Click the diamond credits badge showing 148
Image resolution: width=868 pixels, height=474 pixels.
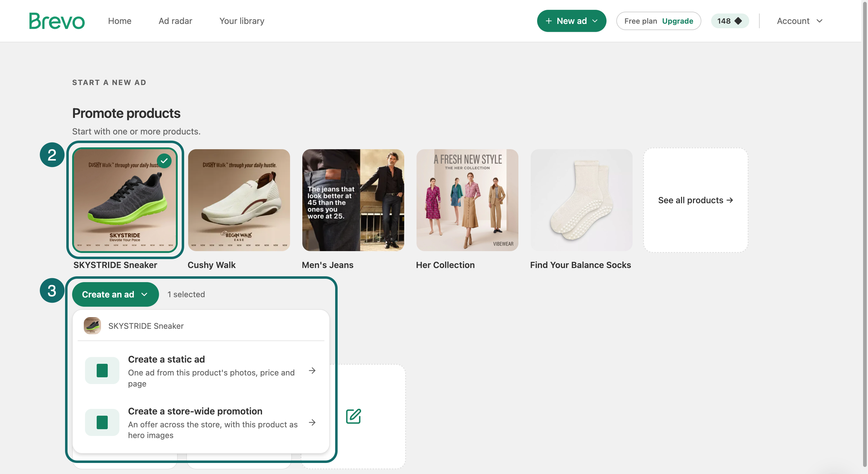(730, 21)
